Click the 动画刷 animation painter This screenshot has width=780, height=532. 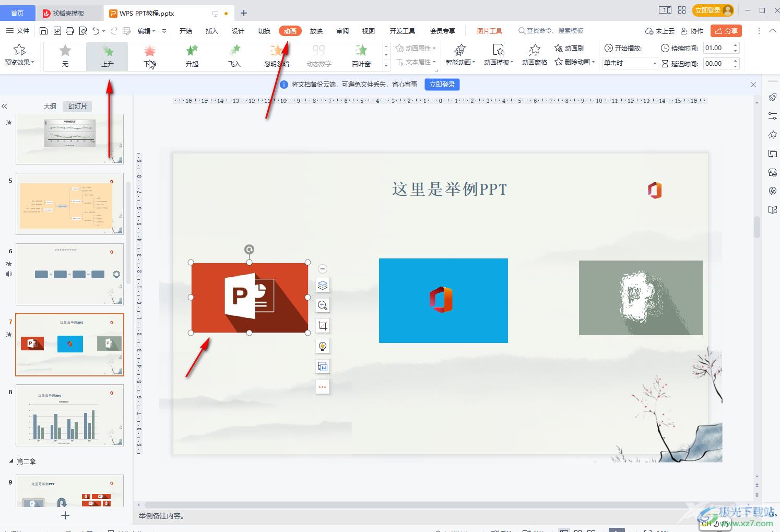pos(569,48)
